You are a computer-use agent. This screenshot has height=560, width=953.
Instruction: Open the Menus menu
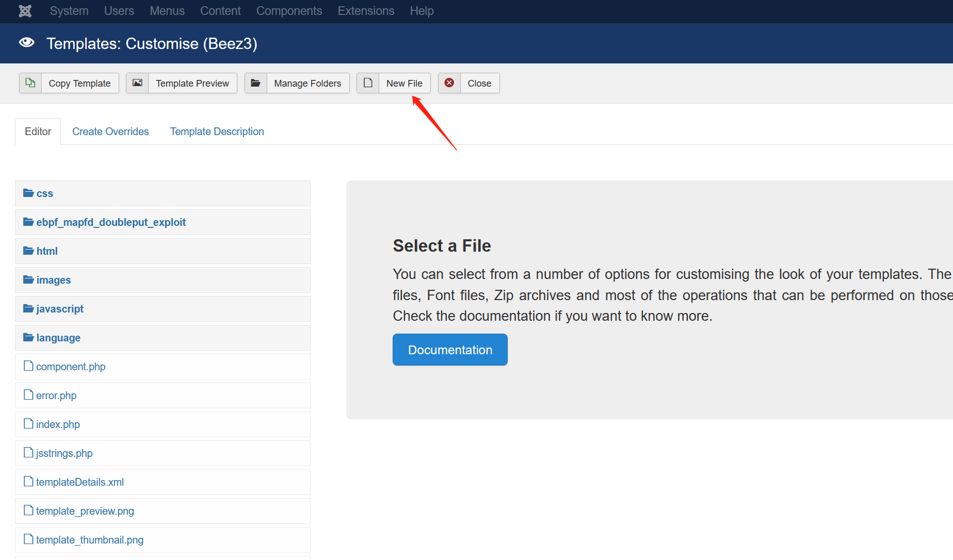167,11
